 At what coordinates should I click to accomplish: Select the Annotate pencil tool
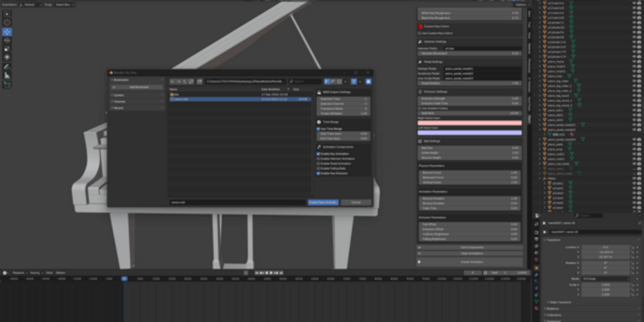[7, 67]
